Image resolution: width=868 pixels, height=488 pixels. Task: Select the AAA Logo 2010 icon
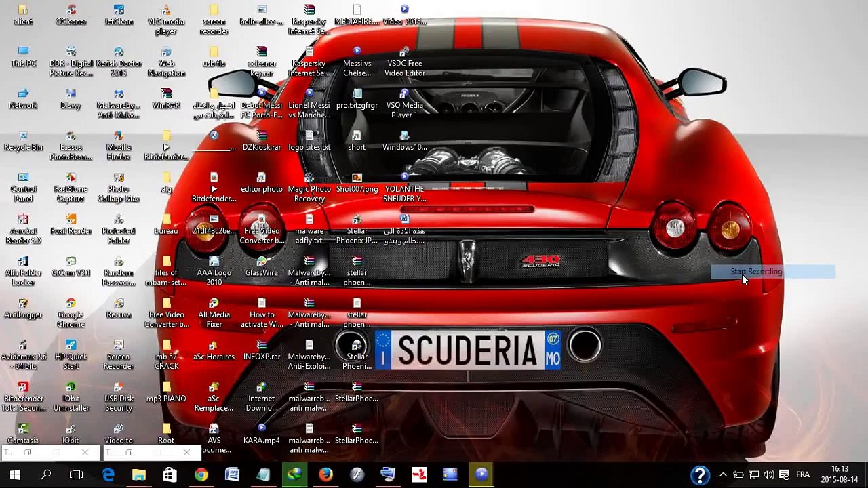coord(214,272)
